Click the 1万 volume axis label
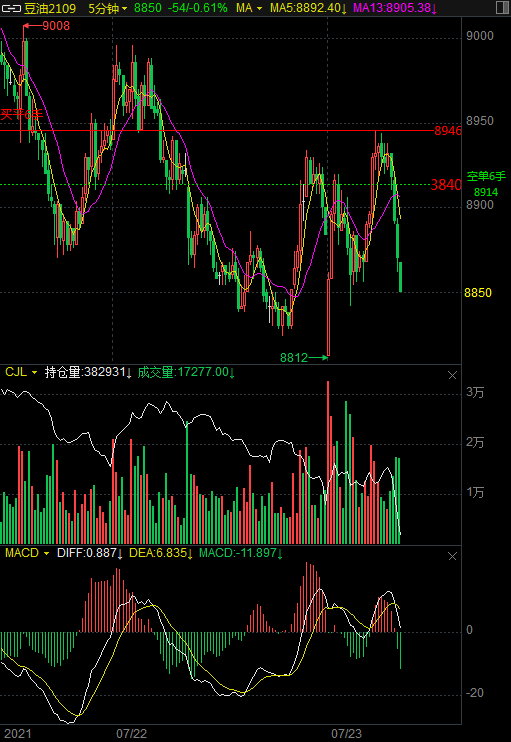This screenshot has height=742, width=511. (x=475, y=493)
